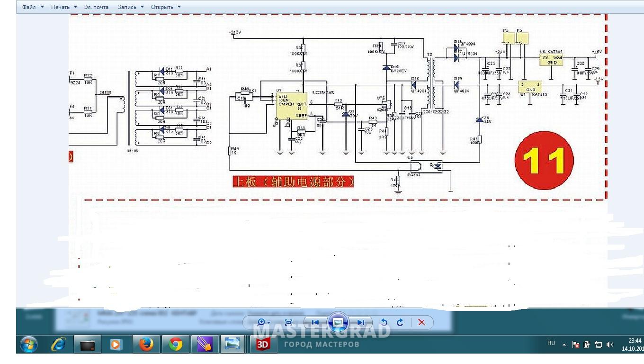Go to the next picture
The image size is (644, 364).
tap(361, 323)
